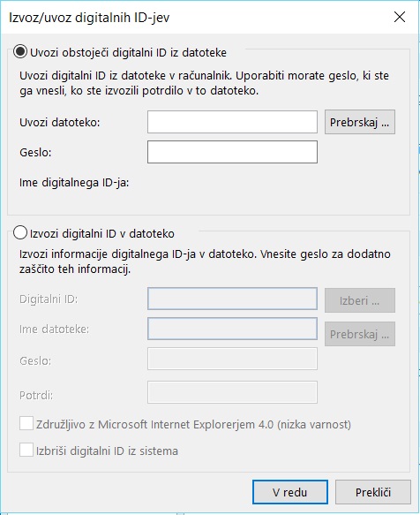Cancel dialog with 'Prekliči' button

(x=373, y=492)
